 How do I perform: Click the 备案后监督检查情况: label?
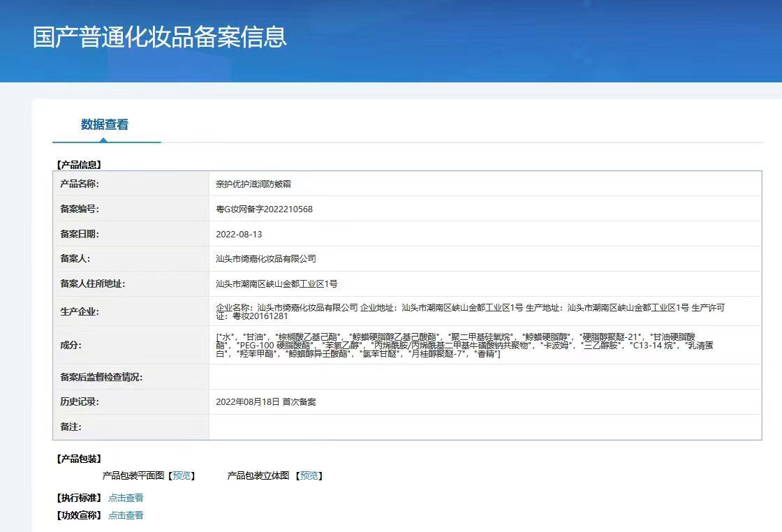pos(101,378)
